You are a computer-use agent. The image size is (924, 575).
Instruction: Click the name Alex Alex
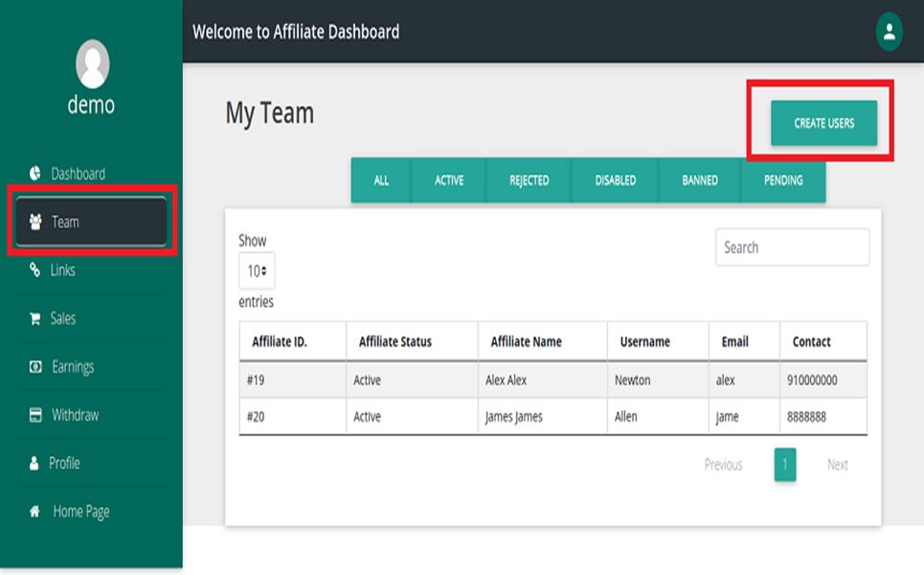[x=506, y=380]
